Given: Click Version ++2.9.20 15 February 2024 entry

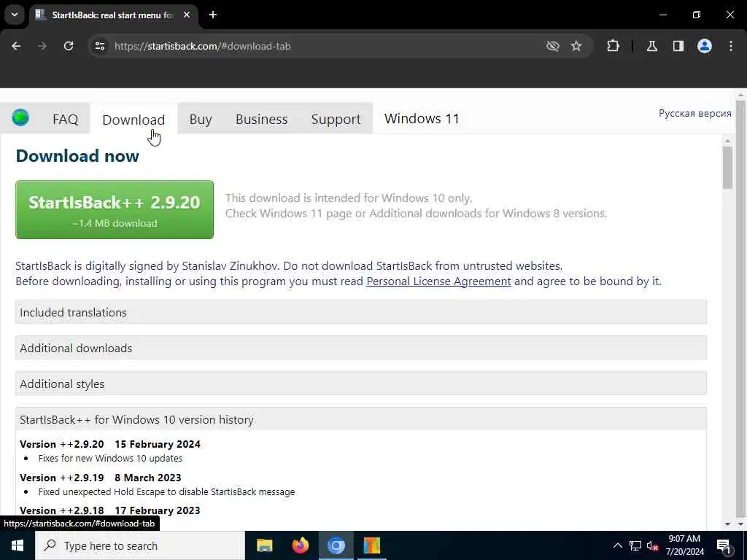Looking at the screenshot, I should point(110,444).
